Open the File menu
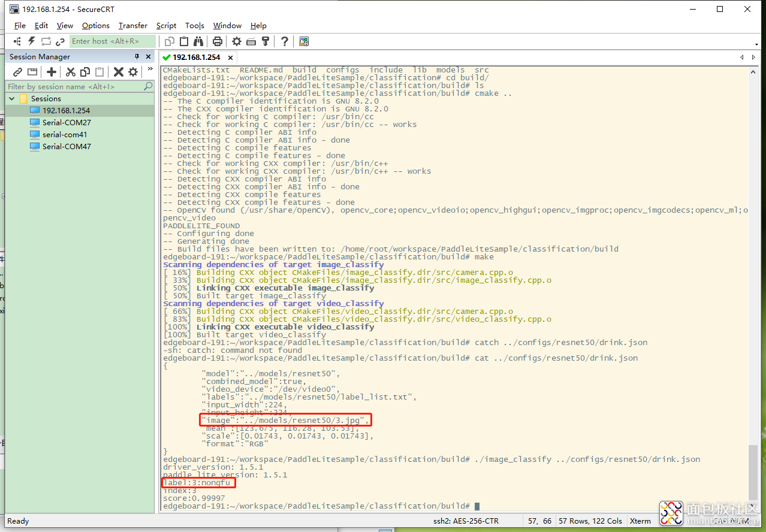 pyautogui.click(x=20, y=26)
